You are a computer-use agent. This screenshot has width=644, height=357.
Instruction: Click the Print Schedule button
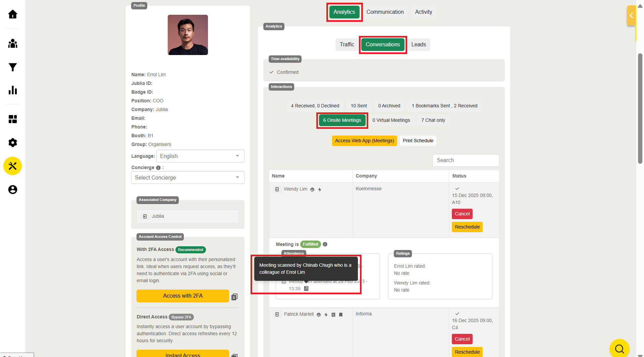tap(418, 141)
